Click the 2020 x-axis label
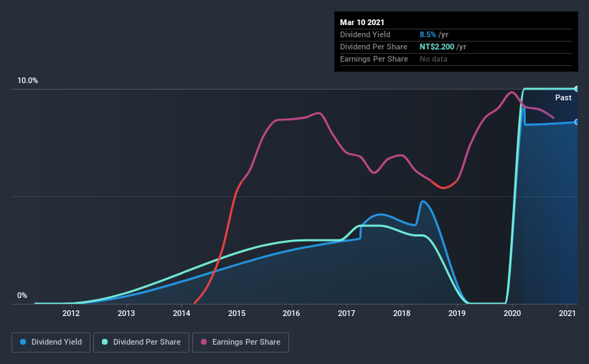The height and width of the screenshot is (364, 589). pyautogui.click(x=512, y=313)
